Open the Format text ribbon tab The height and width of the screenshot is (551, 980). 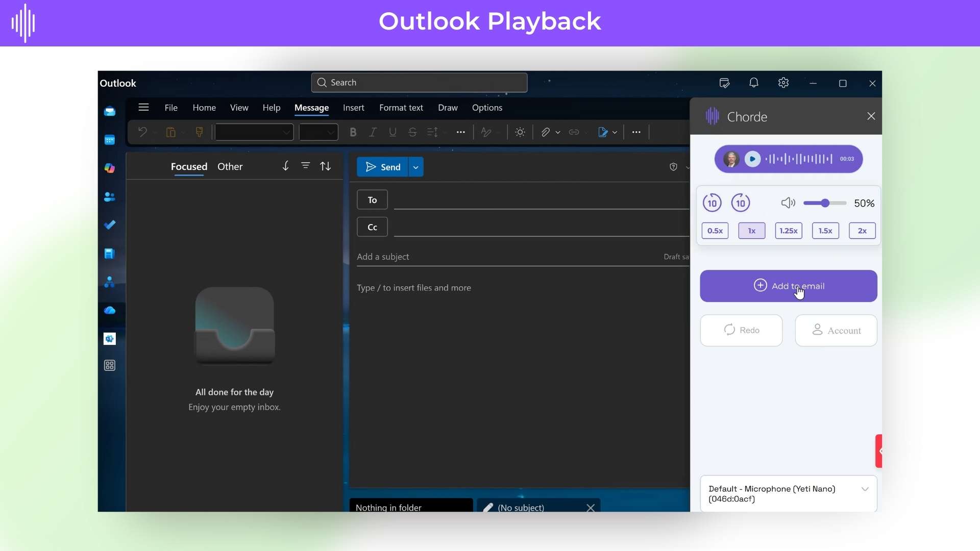(401, 108)
